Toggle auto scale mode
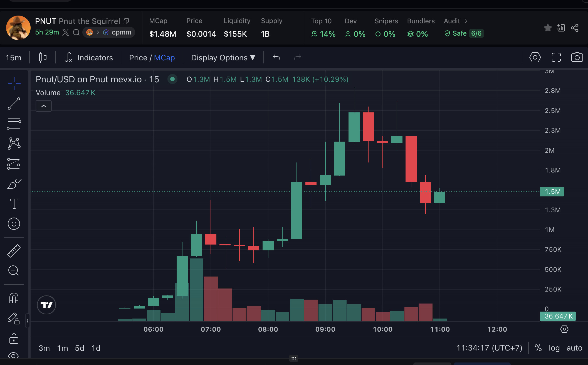 coord(574,348)
